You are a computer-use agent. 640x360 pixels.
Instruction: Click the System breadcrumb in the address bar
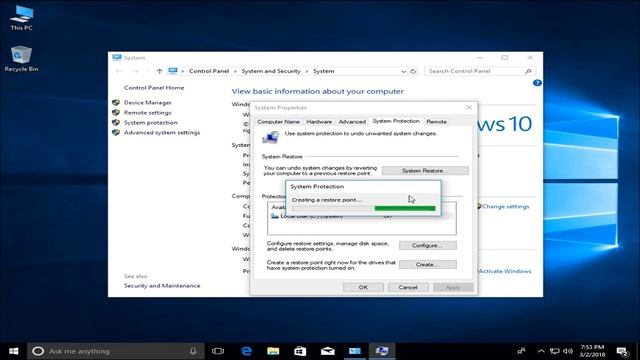tap(323, 71)
